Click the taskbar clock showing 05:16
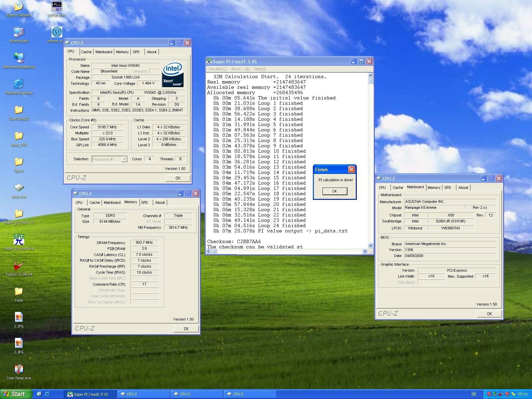The image size is (532, 399). [x=523, y=394]
